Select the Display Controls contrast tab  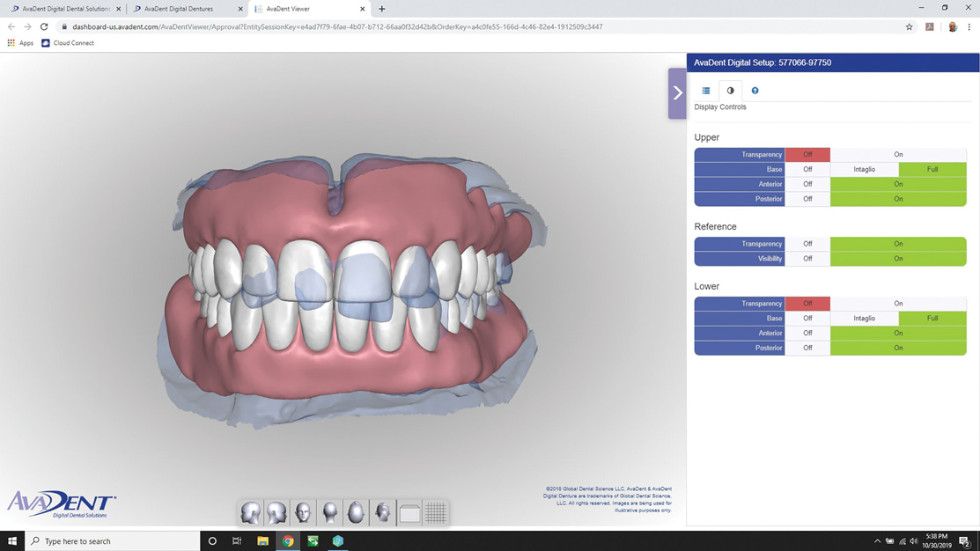pyautogui.click(x=730, y=91)
